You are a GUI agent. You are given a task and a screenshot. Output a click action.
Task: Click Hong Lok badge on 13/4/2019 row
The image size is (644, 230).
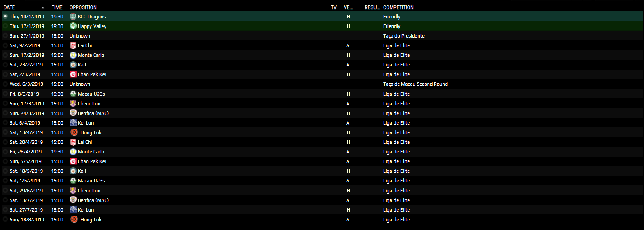click(x=74, y=132)
